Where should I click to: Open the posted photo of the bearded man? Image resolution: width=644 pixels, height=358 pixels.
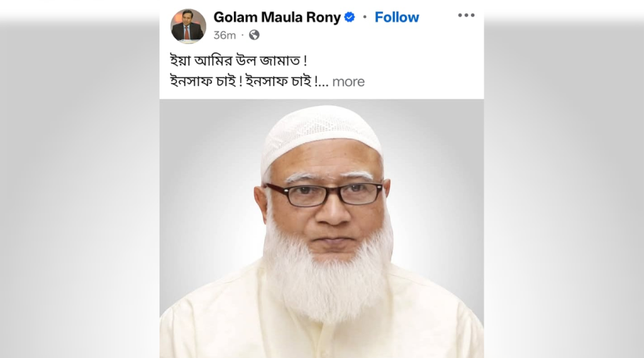321,228
